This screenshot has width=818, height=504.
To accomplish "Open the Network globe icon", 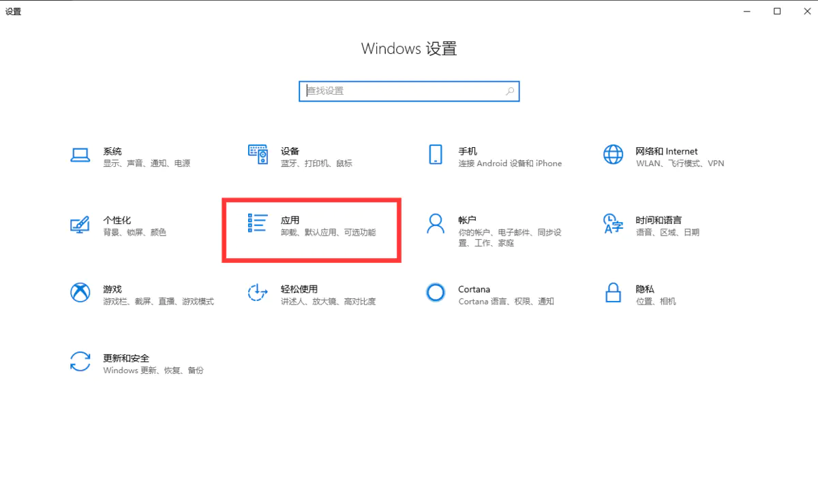I will tap(613, 155).
